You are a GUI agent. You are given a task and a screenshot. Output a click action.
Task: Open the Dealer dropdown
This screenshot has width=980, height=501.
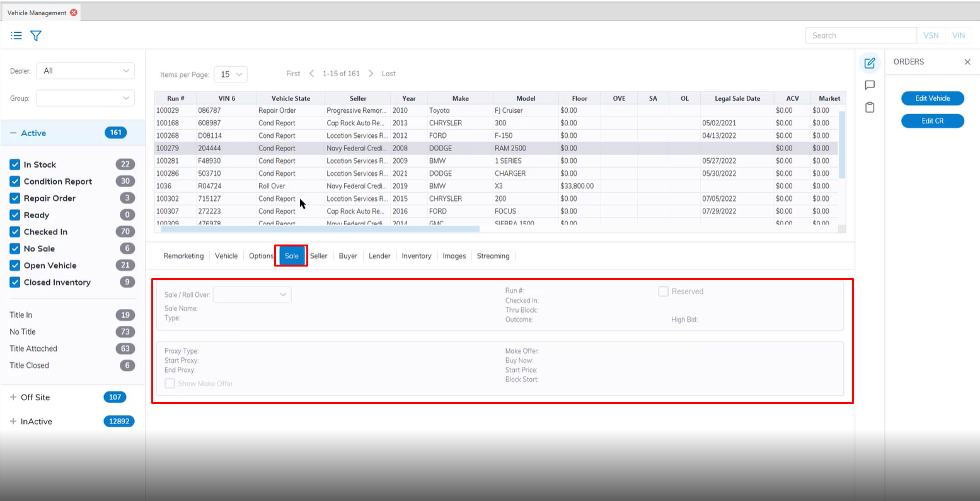pos(85,71)
